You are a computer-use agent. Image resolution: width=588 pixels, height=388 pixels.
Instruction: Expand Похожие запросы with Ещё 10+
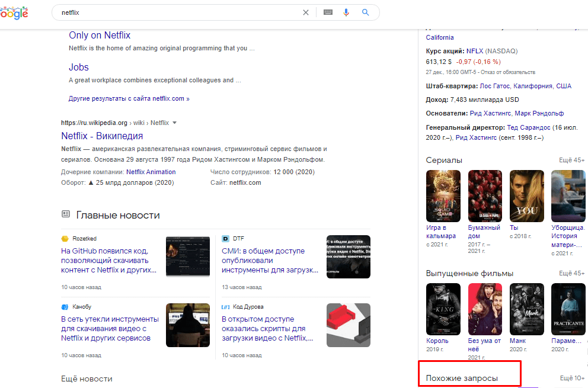point(572,379)
